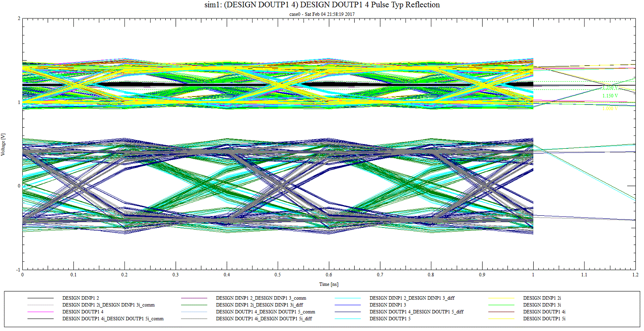Select legend entry "DESIGN DINP1 2_DESIGN DINP1 3_comm"
Viewport: 644px width, 331px height.
(261, 298)
